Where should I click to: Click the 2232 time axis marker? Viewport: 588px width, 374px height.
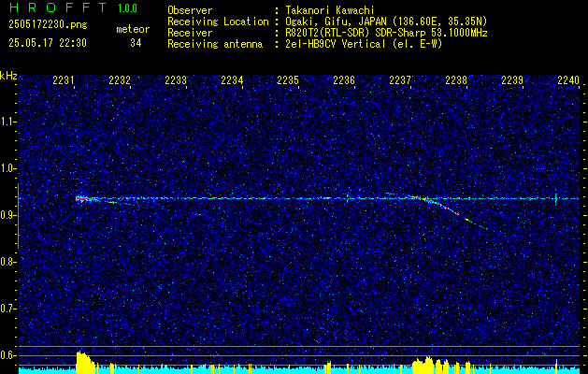(x=120, y=79)
